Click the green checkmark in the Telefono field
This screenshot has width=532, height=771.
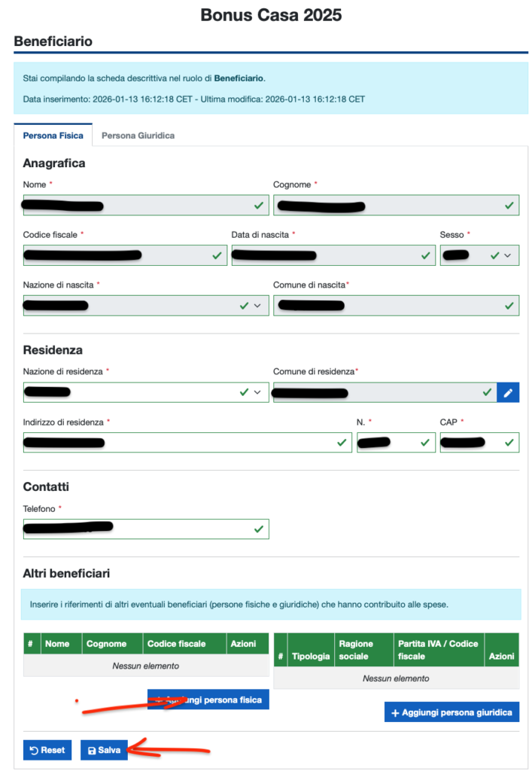click(259, 529)
